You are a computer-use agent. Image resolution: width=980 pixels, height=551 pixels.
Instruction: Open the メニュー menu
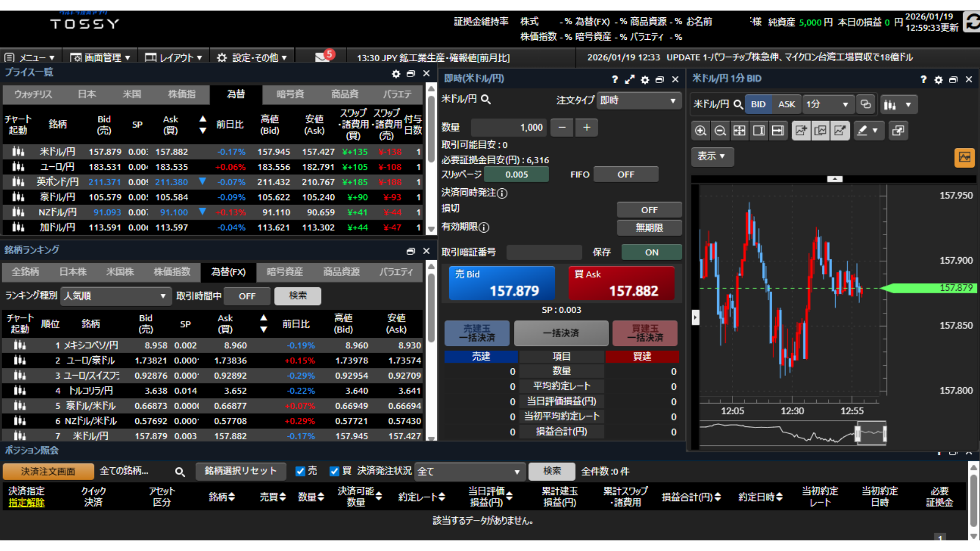click(x=30, y=58)
